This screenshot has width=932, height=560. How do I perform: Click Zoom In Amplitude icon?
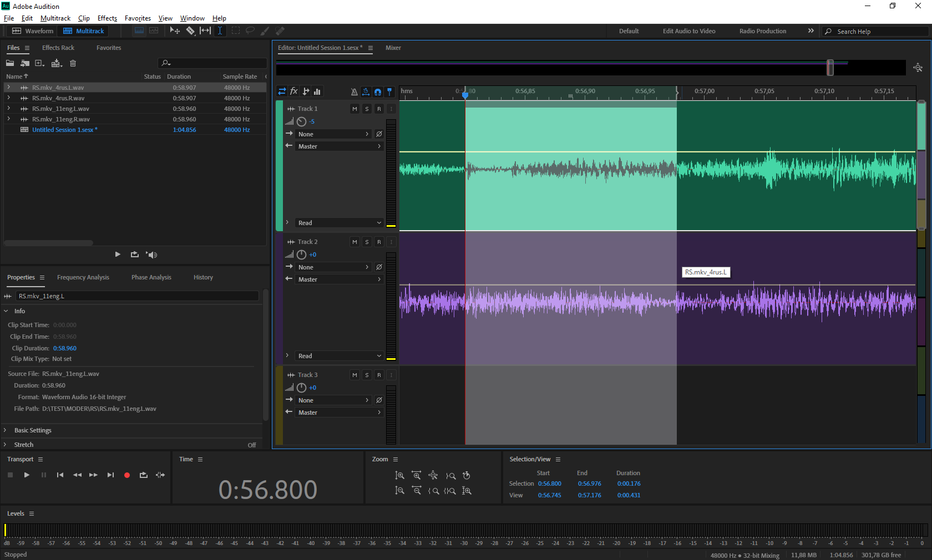tap(399, 476)
